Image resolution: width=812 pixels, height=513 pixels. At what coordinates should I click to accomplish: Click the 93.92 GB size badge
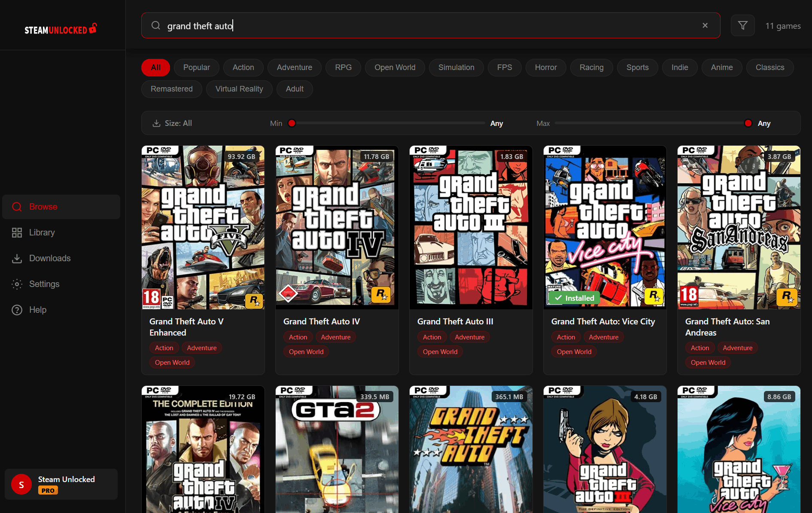click(x=241, y=156)
